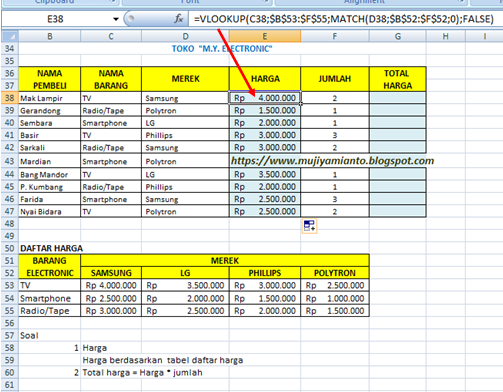Click the Soal cell
This screenshot has height=392, width=503.
(x=49, y=335)
